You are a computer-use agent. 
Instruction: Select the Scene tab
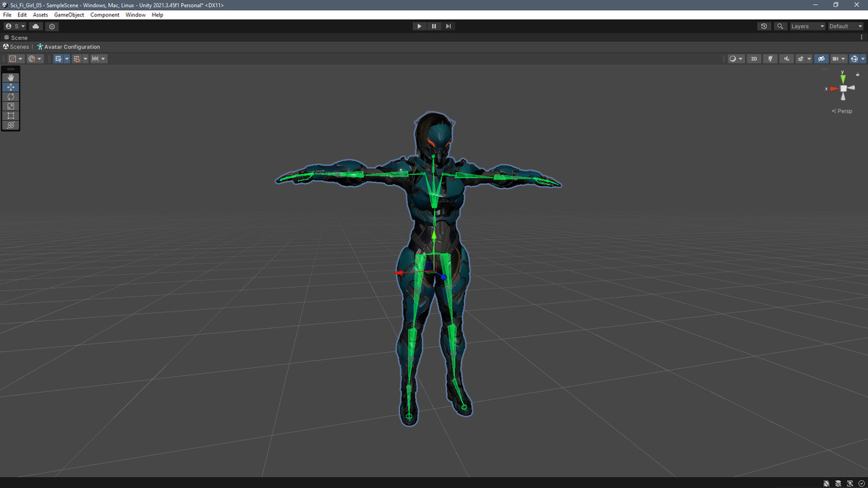tap(16, 38)
